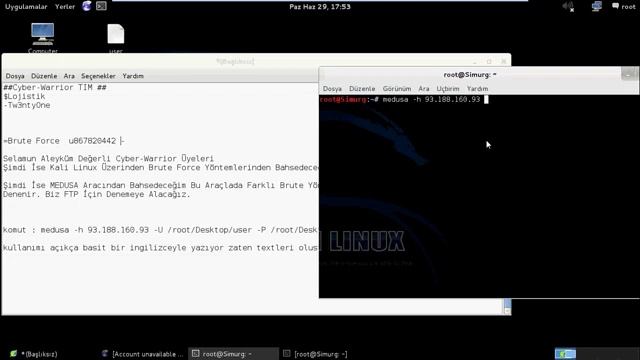The image size is (640, 360).
Task: Click the text editor title bar
Action: 235,61
